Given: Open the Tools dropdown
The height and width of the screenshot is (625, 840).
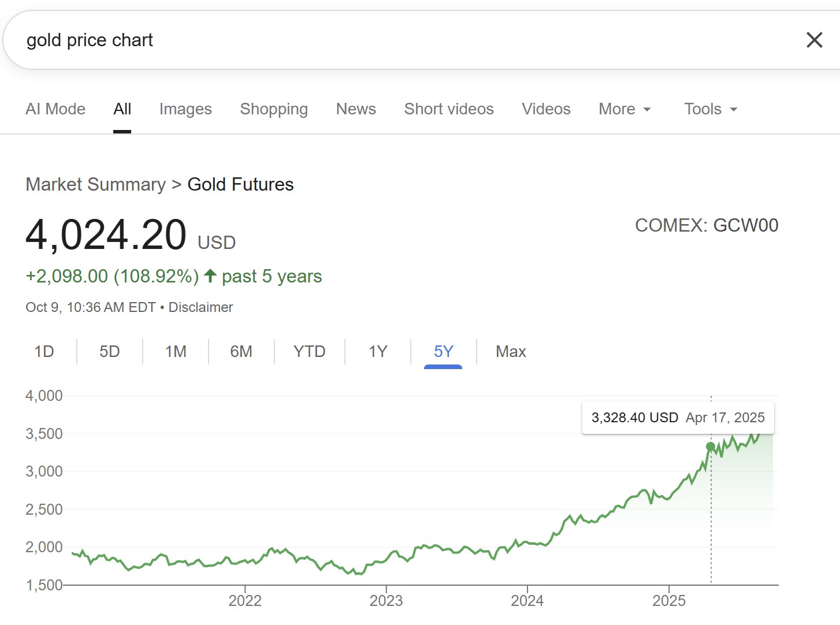Looking at the screenshot, I should (x=711, y=109).
